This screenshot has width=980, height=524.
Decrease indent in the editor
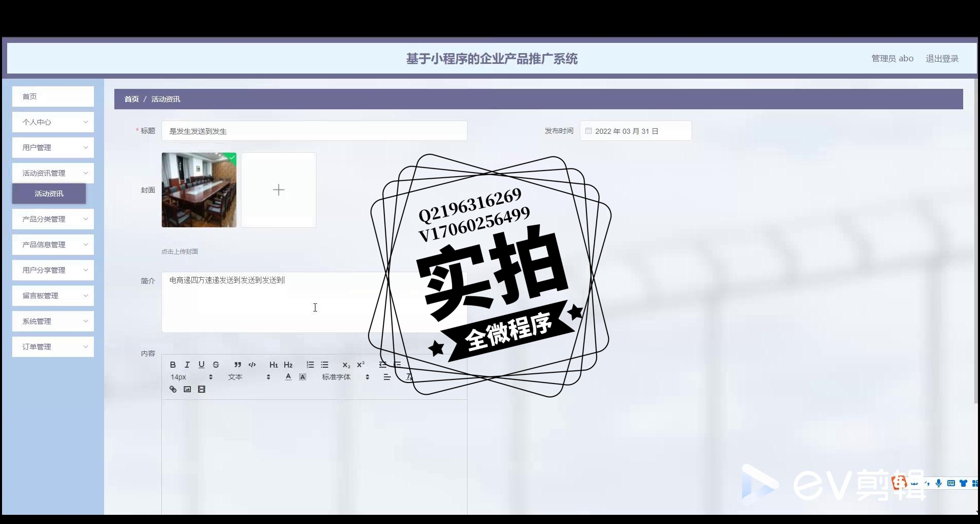tap(383, 365)
